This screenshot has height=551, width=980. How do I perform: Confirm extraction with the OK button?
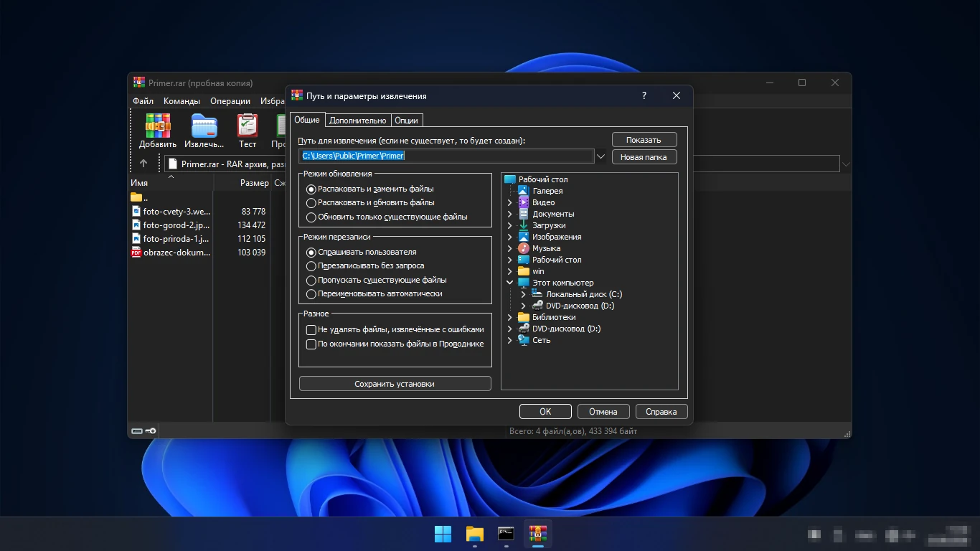[x=545, y=412]
